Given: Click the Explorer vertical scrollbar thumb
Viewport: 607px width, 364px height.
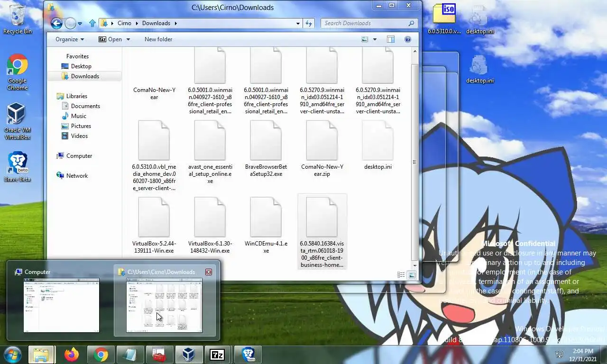Looking at the screenshot, I should pyautogui.click(x=414, y=162).
